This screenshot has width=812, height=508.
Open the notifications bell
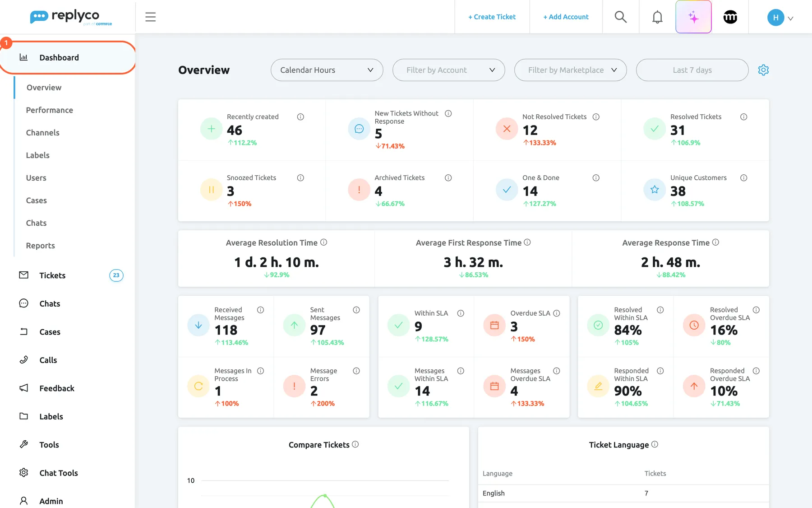point(657,17)
